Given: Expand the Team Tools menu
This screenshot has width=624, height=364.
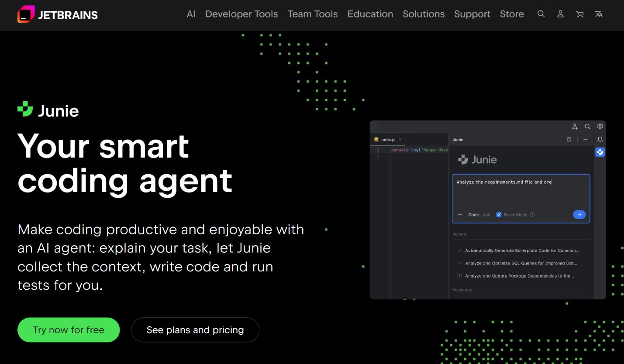Looking at the screenshot, I should [312, 14].
